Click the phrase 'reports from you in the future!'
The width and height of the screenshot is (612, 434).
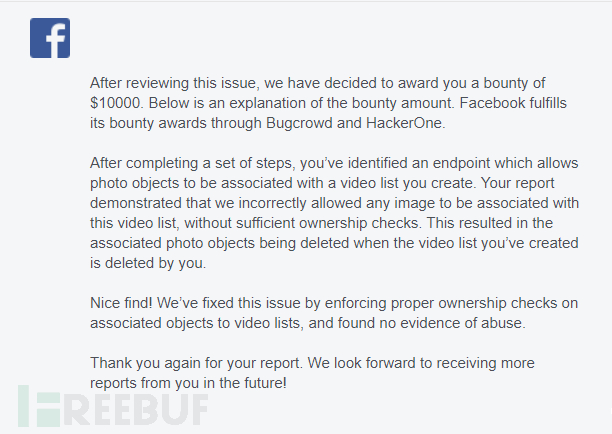(189, 383)
